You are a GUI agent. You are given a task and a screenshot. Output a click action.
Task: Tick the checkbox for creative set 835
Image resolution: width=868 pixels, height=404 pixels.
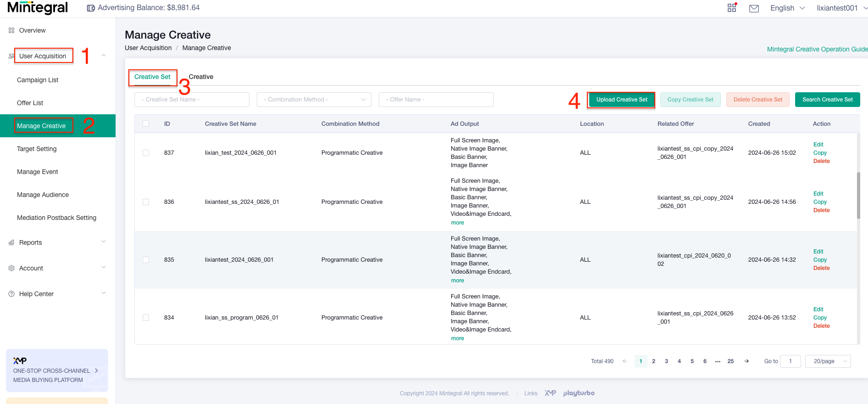point(146,260)
